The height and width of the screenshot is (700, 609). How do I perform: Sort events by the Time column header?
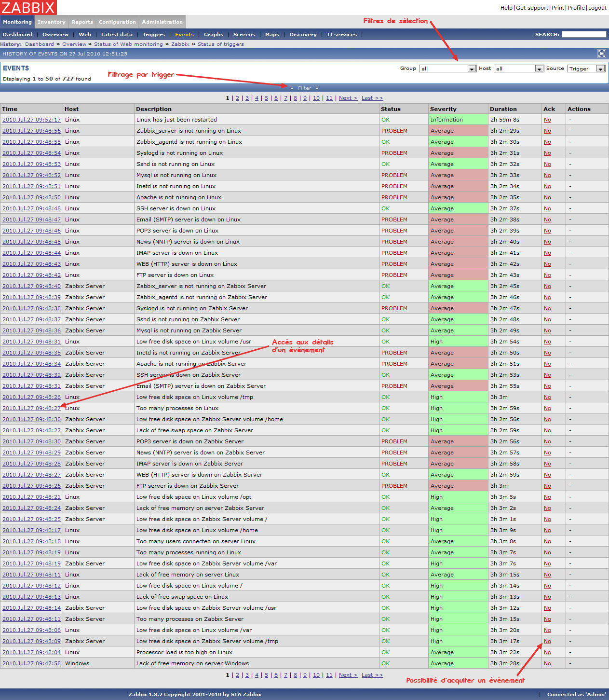(x=10, y=109)
